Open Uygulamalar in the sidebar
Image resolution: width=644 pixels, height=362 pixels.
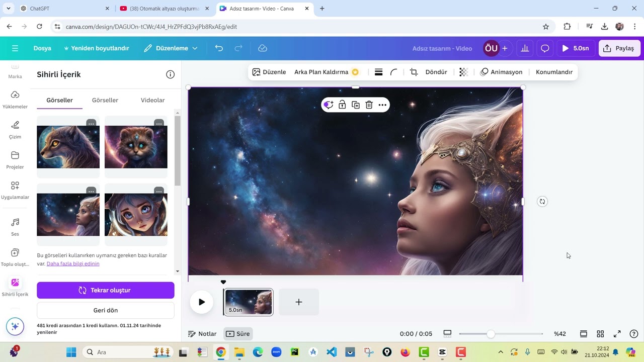click(15, 191)
